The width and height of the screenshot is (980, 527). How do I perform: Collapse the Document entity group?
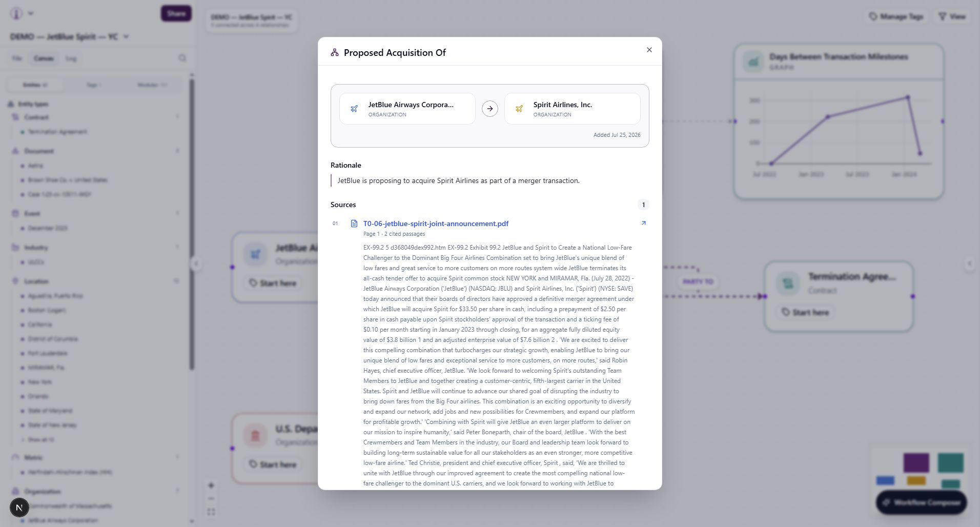(38, 151)
